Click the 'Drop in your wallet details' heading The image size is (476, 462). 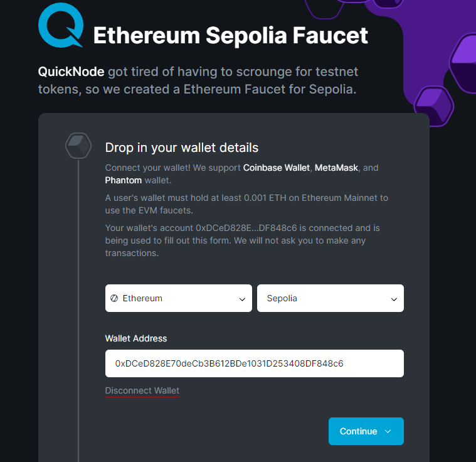click(181, 148)
